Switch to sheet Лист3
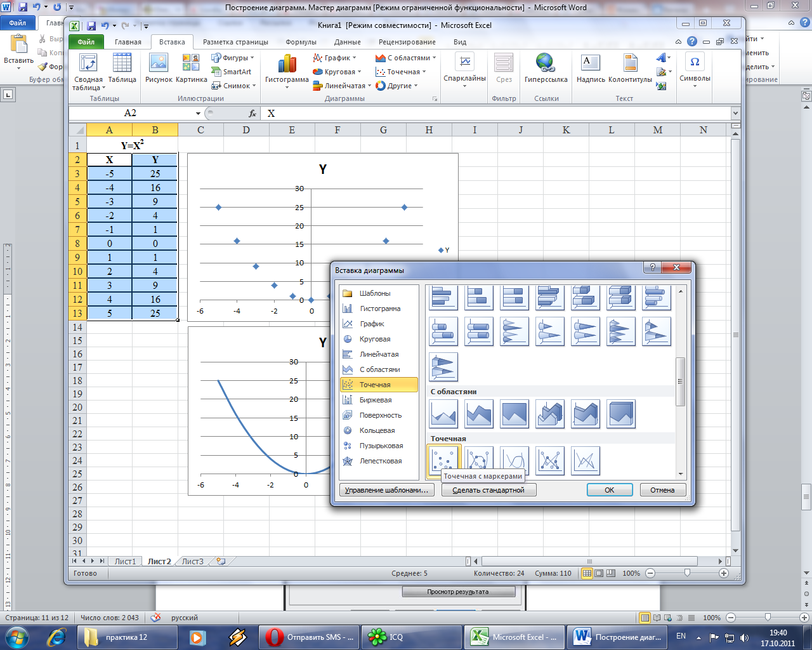This screenshot has width=812, height=650. point(193,562)
